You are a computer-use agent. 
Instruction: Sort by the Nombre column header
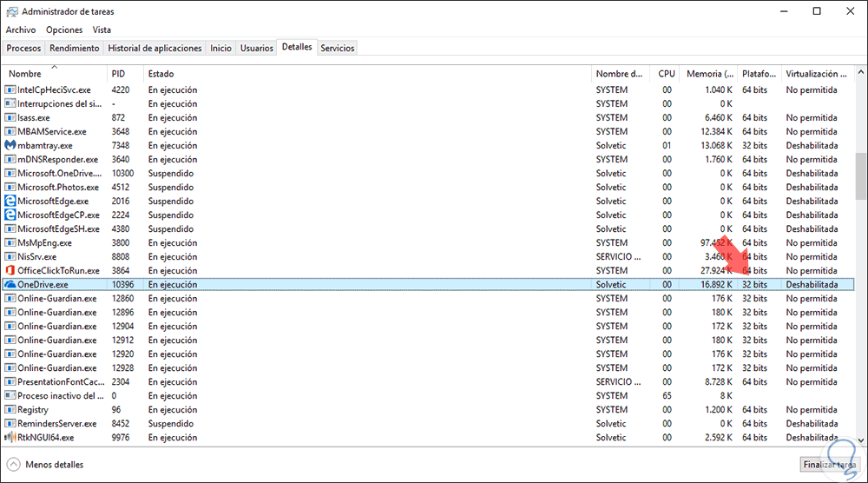pos(55,74)
